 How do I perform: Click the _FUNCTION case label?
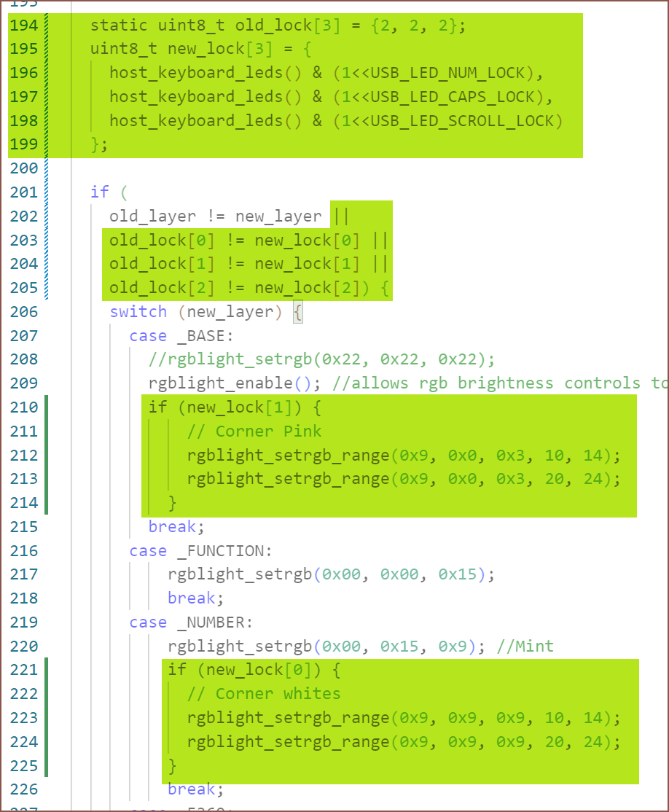(x=225, y=551)
